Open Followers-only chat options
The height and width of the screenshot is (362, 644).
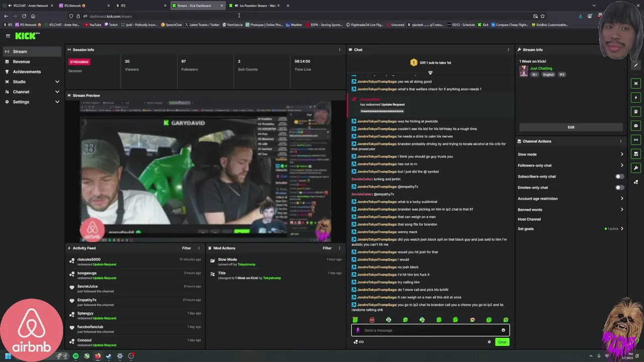(x=571, y=165)
